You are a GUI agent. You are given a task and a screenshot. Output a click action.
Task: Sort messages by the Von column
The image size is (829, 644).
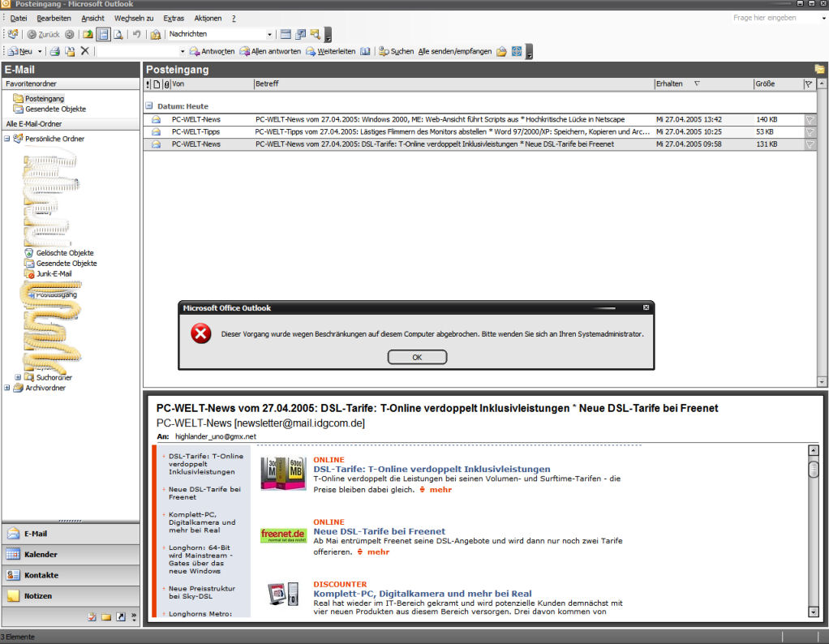pyautogui.click(x=212, y=84)
